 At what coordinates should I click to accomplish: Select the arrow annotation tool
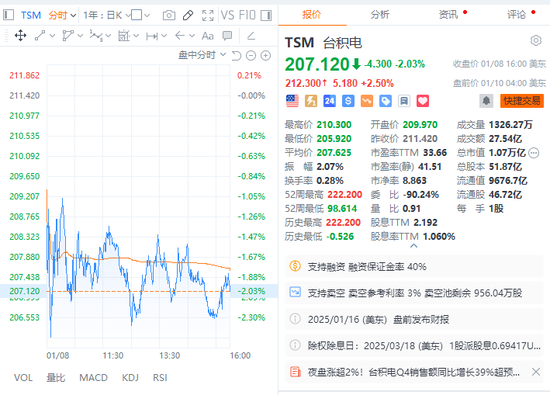(180, 35)
